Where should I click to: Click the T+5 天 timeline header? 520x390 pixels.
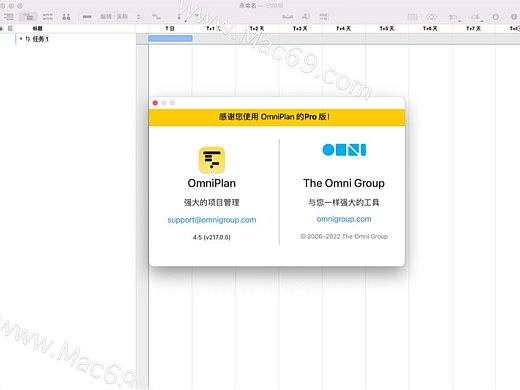pyautogui.click(x=387, y=29)
